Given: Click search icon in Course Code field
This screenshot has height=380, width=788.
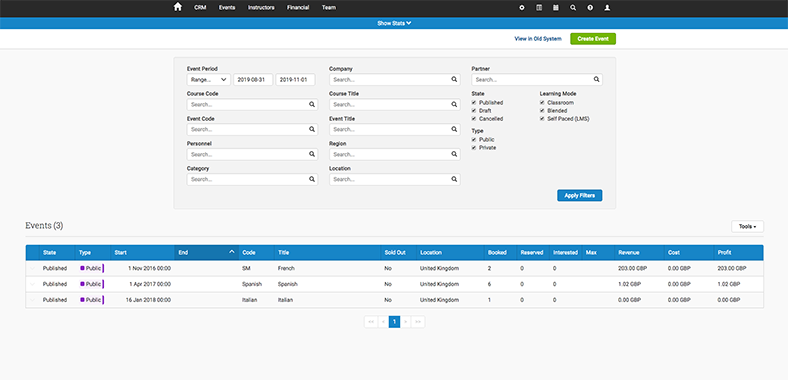Looking at the screenshot, I should pyautogui.click(x=312, y=105).
